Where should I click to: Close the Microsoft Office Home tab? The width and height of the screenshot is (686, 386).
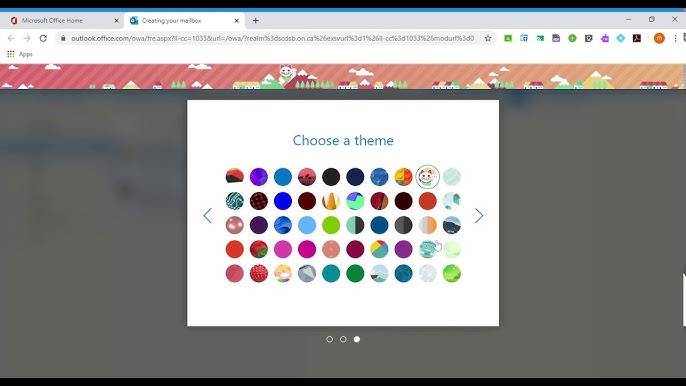[x=116, y=21]
